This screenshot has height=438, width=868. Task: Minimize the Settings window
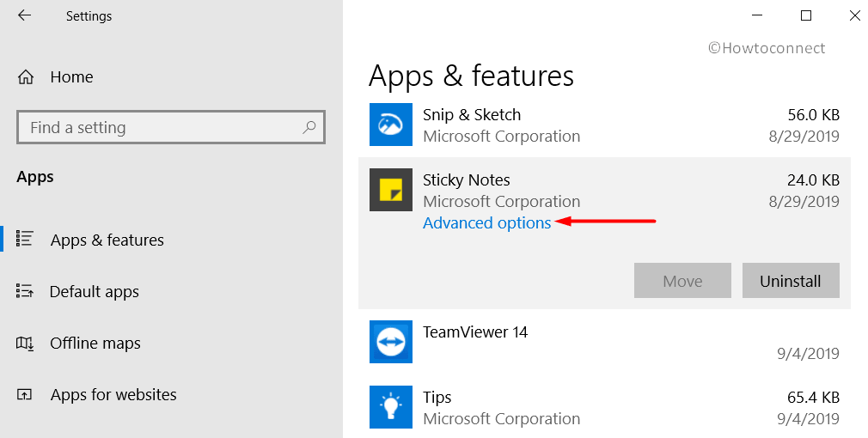coord(757,15)
